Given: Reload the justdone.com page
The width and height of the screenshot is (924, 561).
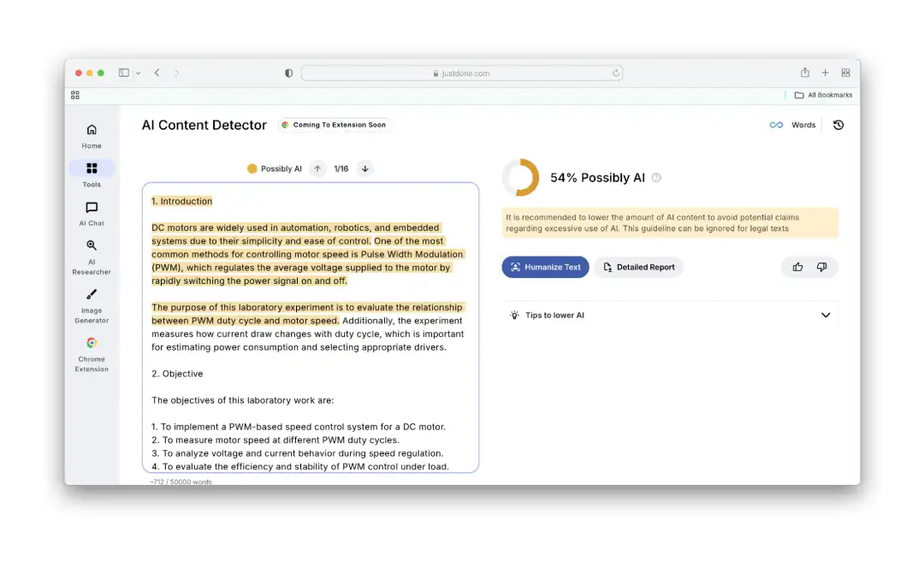Looking at the screenshot, I should 615,73.
